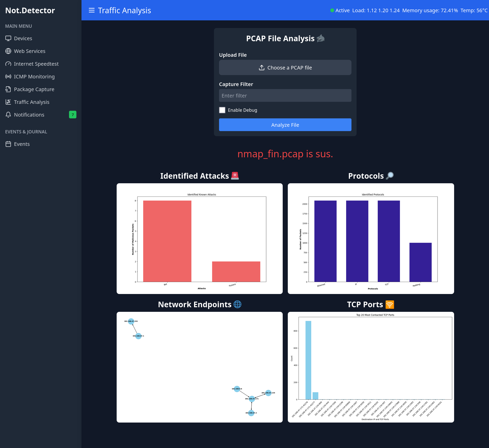The image size is (489, 448).
Task: Click the Web Services globe icon
Action: point(8,51)
